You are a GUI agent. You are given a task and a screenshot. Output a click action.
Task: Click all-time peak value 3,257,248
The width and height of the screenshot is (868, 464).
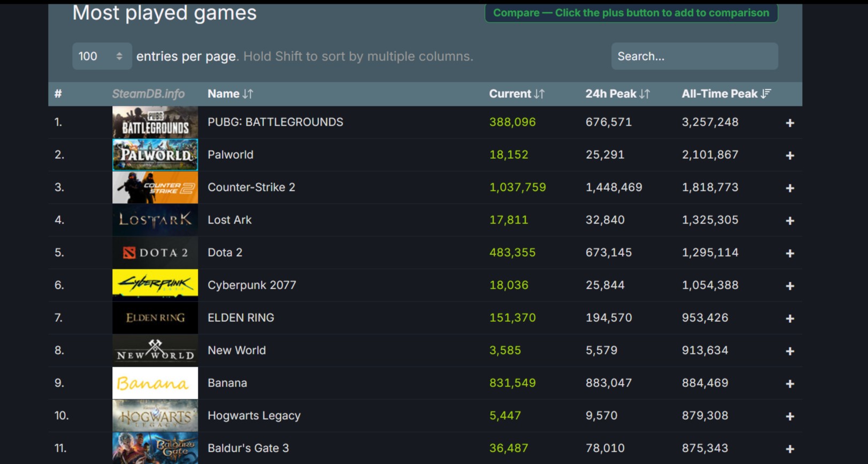tap(710, 122)
